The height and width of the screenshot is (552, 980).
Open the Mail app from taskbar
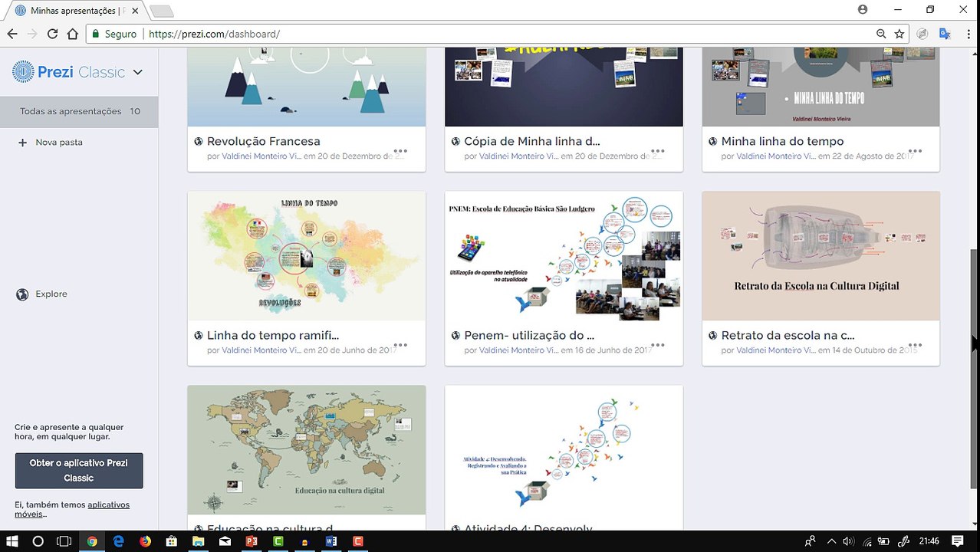coord(225,541)
